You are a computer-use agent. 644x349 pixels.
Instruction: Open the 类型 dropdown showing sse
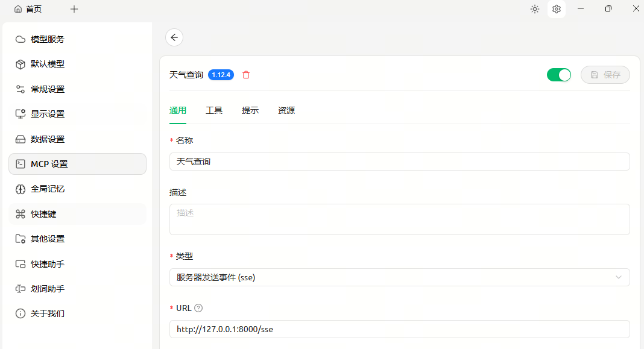click(x=399, y=277)
